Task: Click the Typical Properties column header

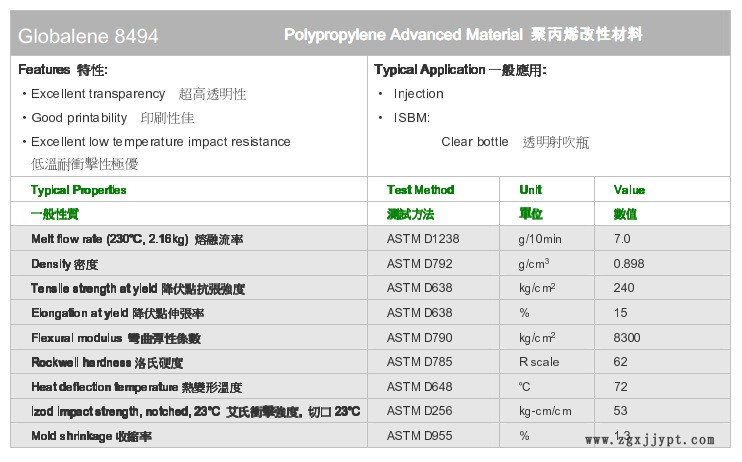Action: click(79, 190)
